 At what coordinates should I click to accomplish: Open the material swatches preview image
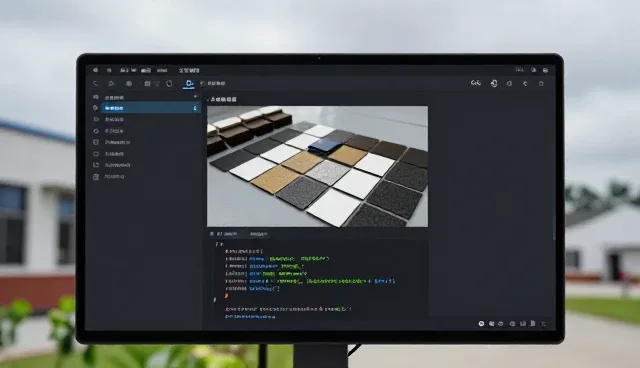(x=318, y=166)
